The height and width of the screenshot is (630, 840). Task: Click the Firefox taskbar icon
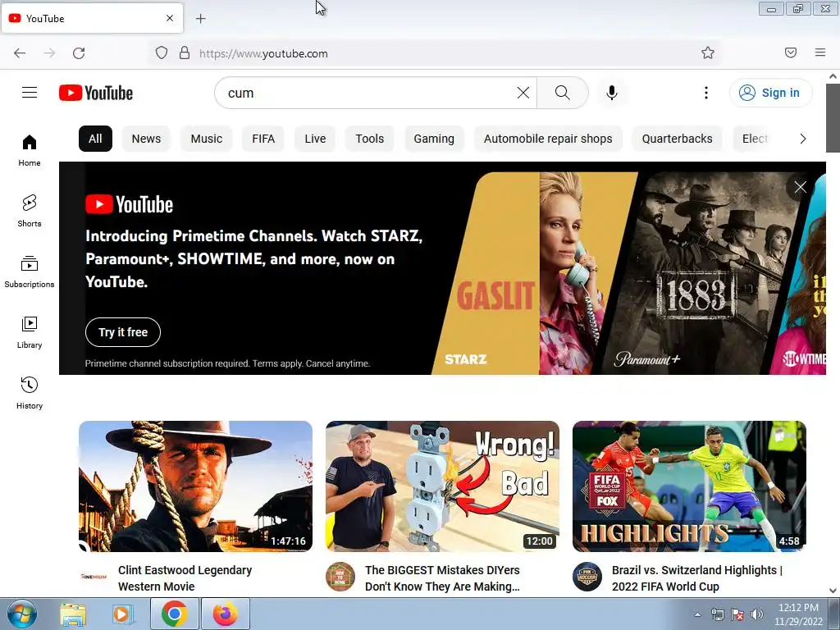[x=226, y=614]
